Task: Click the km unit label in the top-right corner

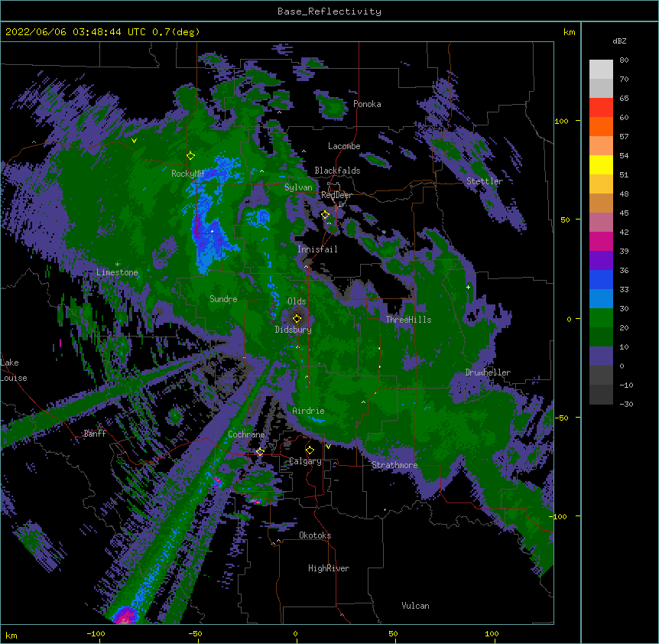Action: point(569,32)
